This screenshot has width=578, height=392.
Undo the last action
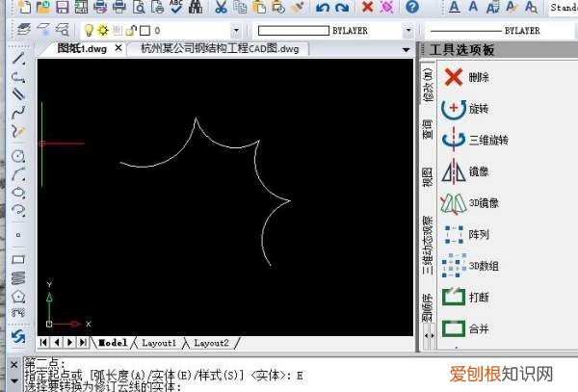(323, 7)
